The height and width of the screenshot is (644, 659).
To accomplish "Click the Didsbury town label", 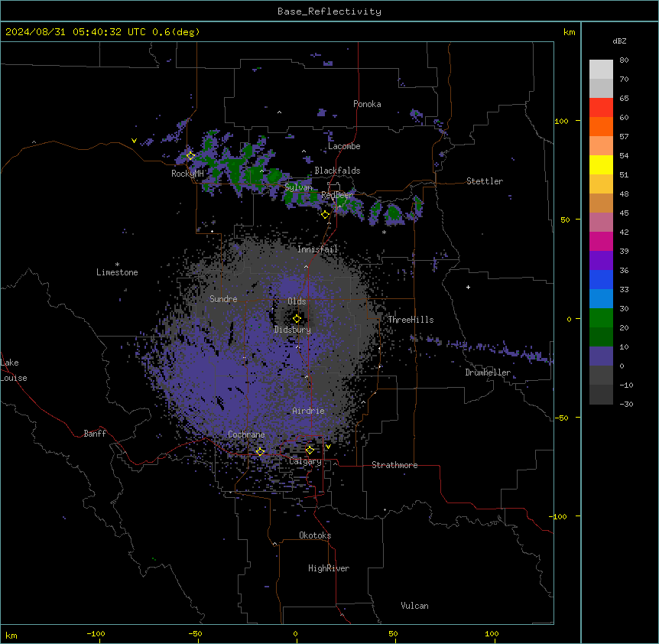I will [x=293, y=330].
